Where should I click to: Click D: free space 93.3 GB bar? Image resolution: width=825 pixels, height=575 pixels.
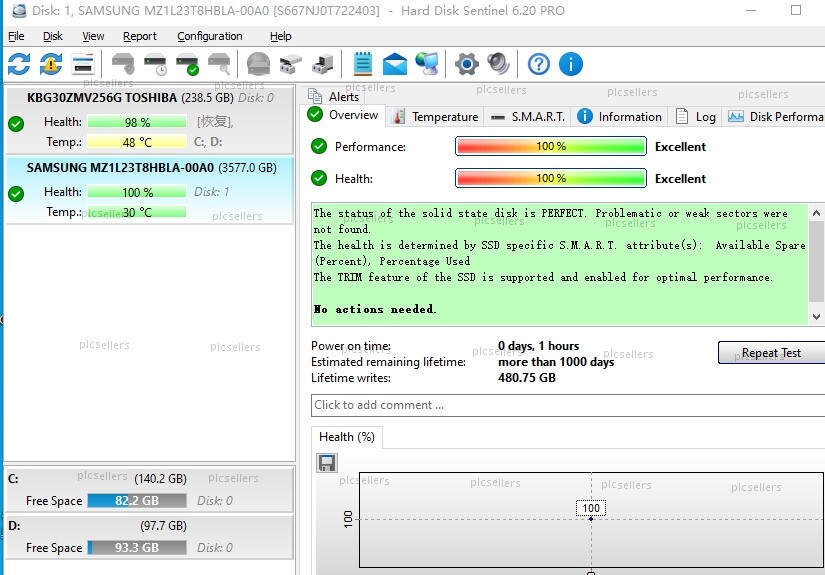coord(137,548)
